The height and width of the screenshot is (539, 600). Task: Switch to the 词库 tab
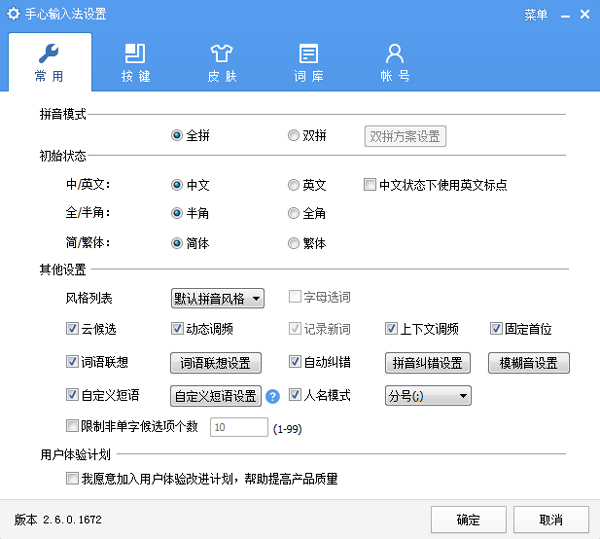[x=308, y=62]
